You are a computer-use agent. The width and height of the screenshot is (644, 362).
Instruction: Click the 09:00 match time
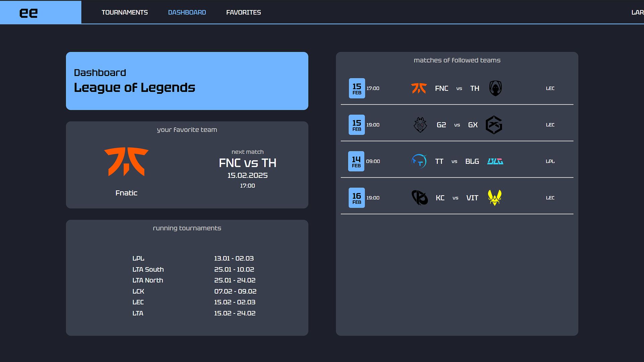pyautogui.click(x=373, y=162)
